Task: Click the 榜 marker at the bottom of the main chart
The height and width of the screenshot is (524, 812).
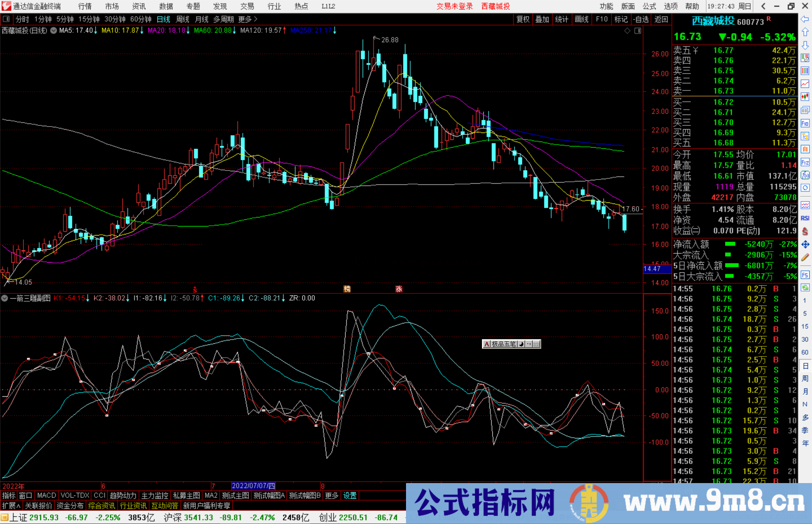Action: coord(347,288)
